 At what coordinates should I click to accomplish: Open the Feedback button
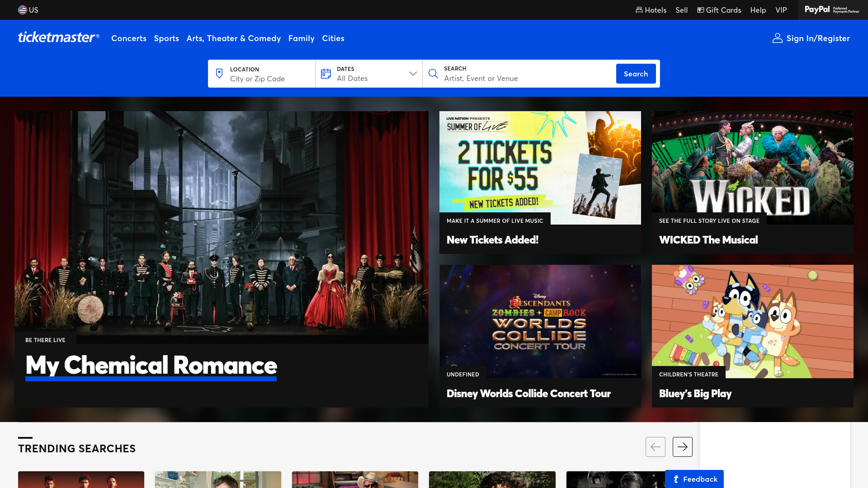pos(694,479)
